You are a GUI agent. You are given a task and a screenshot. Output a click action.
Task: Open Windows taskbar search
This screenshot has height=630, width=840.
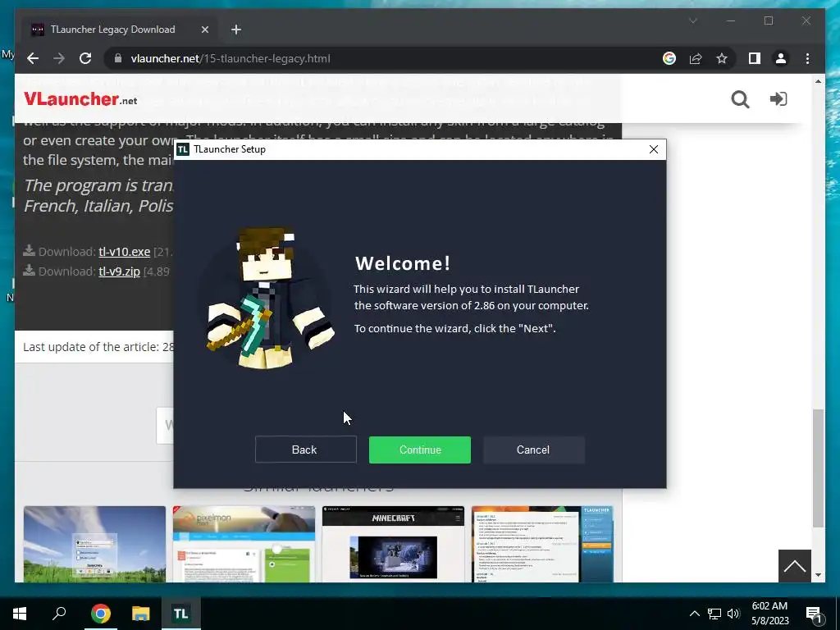pyautogui.click(x=59, y=614)
